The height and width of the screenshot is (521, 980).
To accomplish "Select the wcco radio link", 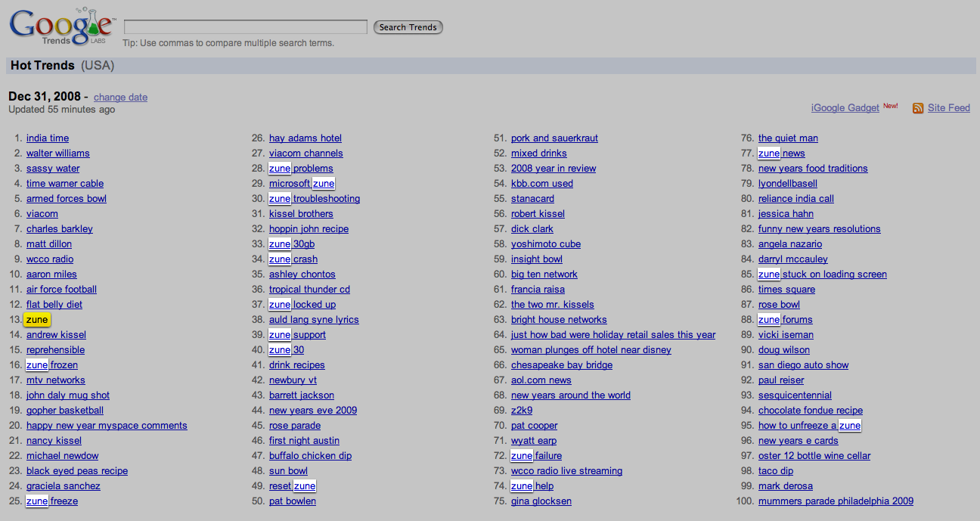I will 50,259.
